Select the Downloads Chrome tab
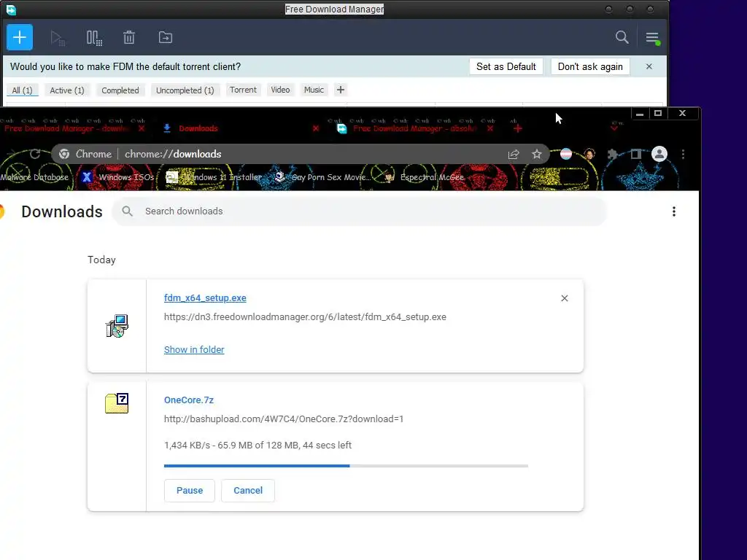The height and width of the screenshot is (560, 747). (198, 128)
